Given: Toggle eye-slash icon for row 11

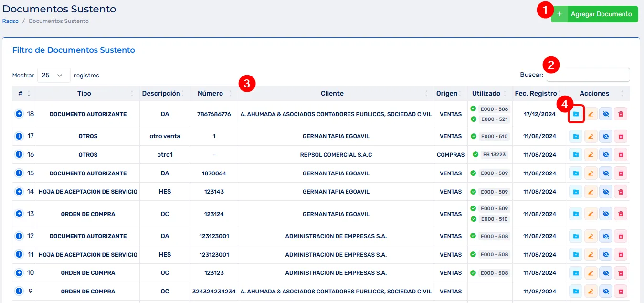Looking at the screenshot, I should (606, 255).
